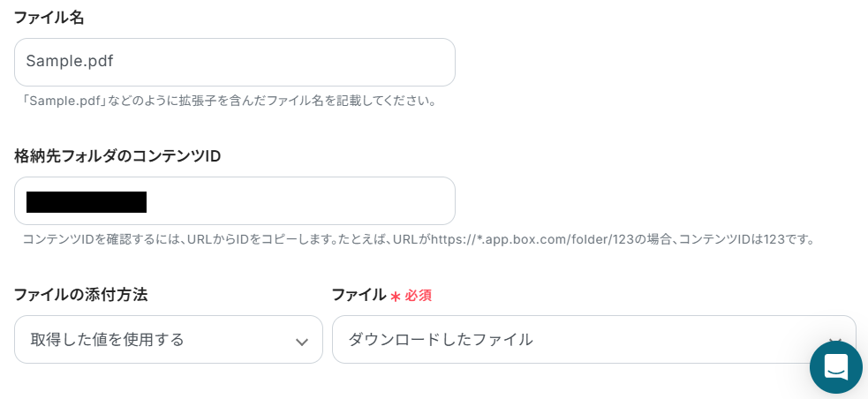This screenshot has height=399, width=868.
Task: Click the ファイル名 label
Action: point(49,17)
